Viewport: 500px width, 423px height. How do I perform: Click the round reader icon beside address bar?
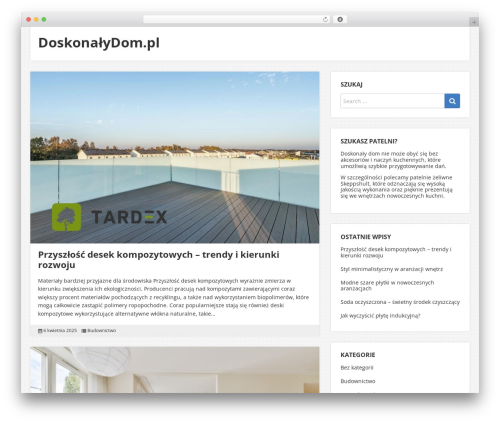coord(340,20)
